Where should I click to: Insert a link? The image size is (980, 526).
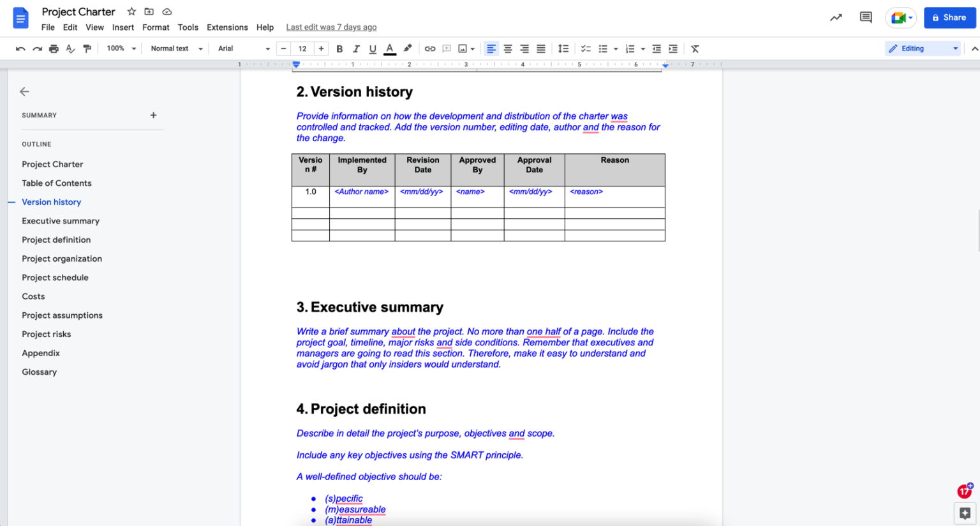[430, 49]
